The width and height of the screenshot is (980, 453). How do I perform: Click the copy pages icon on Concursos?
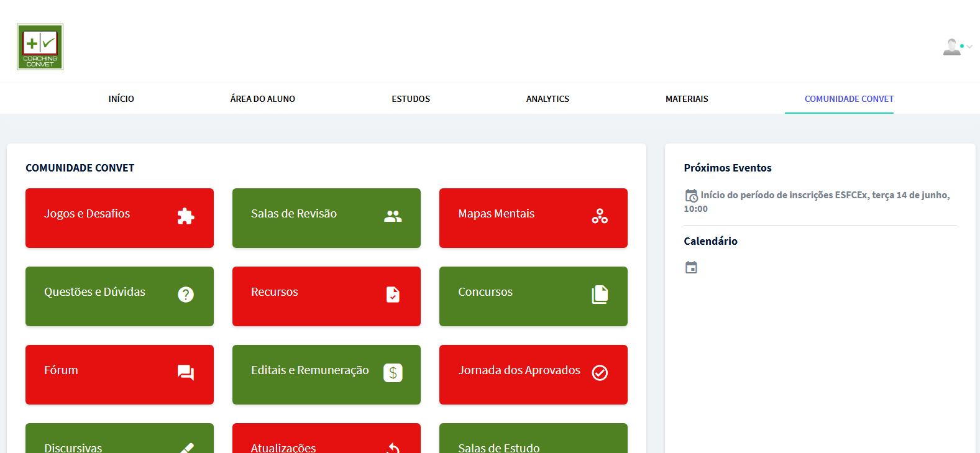[600, 295]
